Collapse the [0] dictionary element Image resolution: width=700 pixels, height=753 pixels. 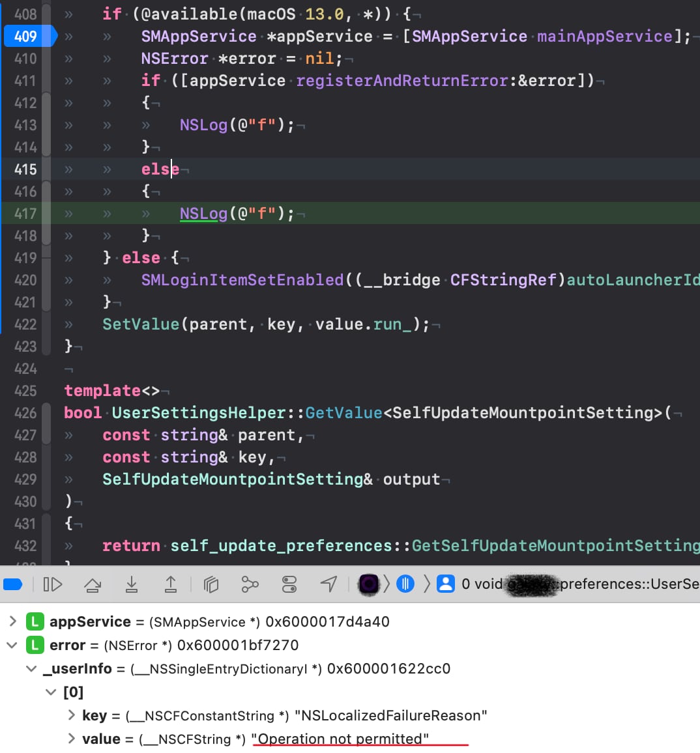(51, 692)
